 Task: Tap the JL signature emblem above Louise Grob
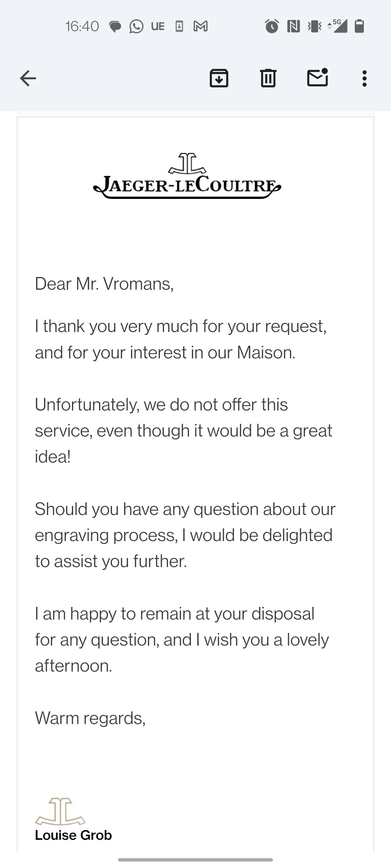tap(60, 811)
